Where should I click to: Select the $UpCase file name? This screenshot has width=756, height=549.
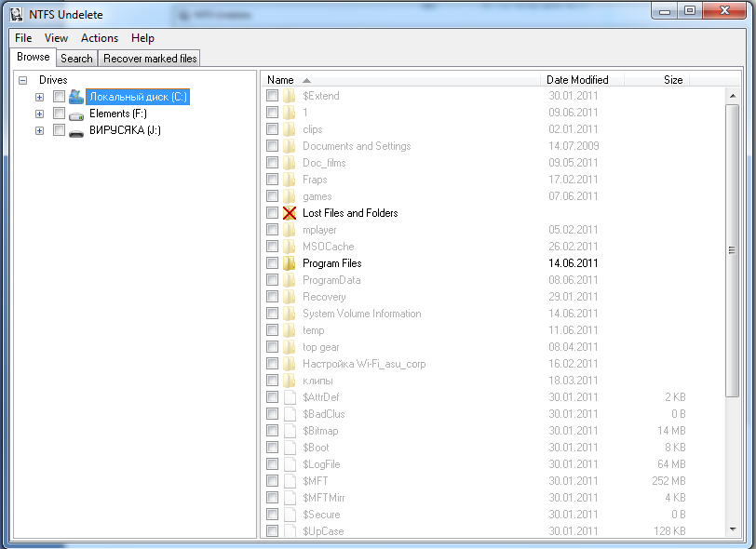pyautogui.click(x=323, y=531)
